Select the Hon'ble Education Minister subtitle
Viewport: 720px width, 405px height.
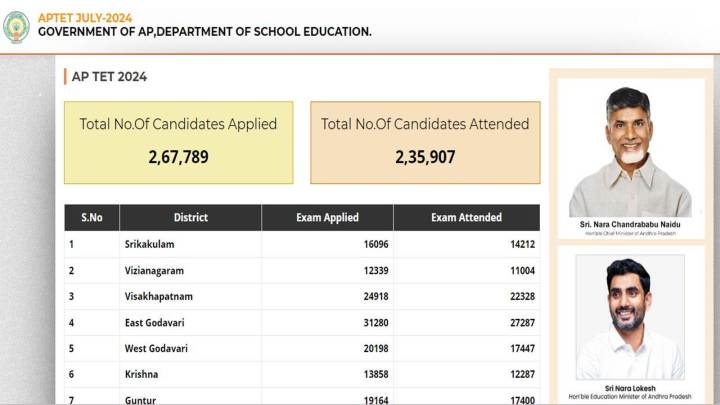[x=630, y=397]
